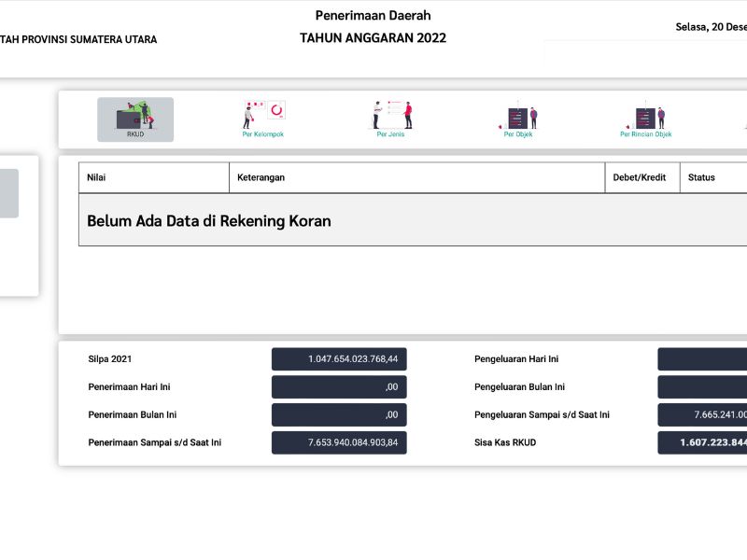Click the Penerimaan Bulan Ini value field
The image size is (747, 560).
(339, 415)
